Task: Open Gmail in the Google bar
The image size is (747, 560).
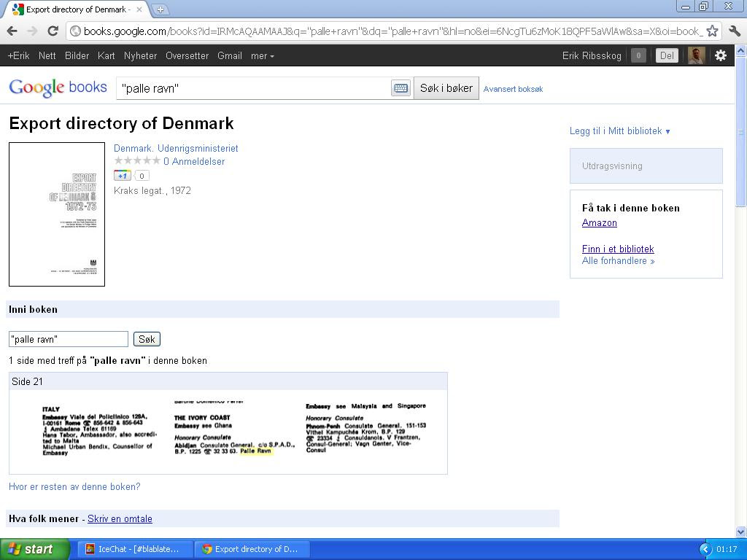Action: (230, 55)
